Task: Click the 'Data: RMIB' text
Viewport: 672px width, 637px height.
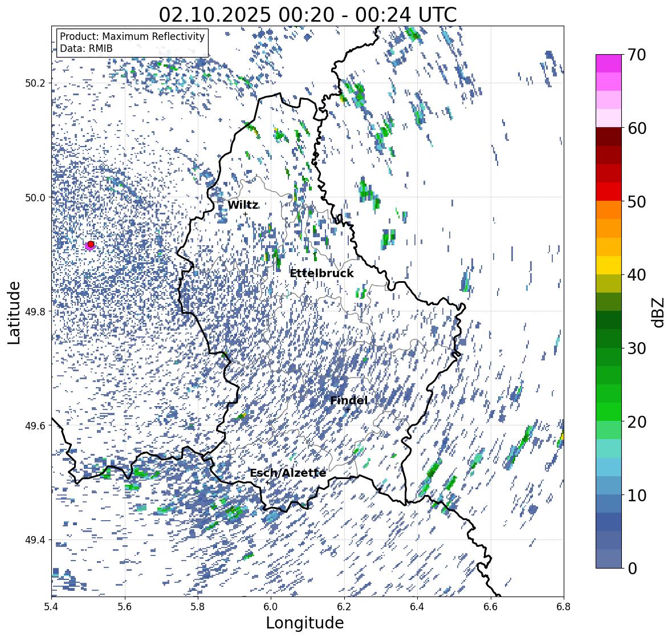Action: point(86,48)
